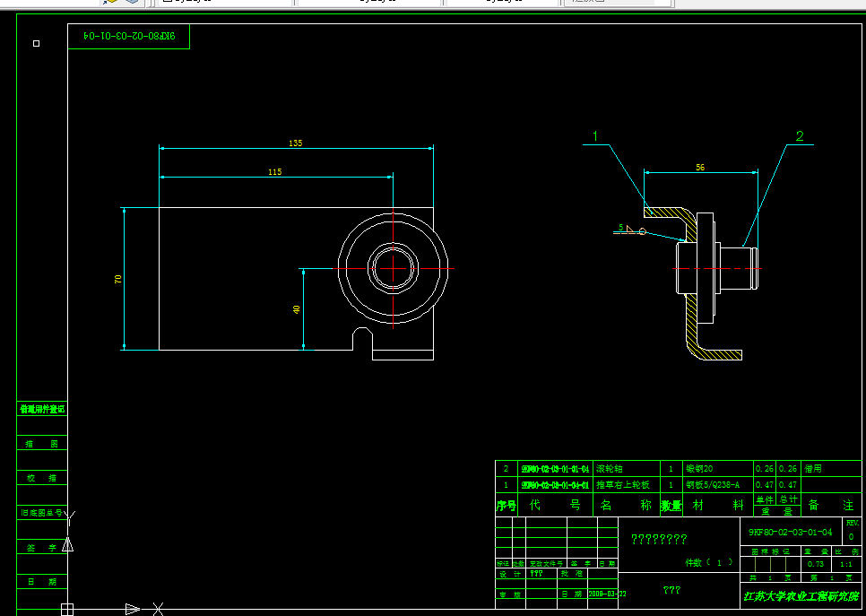Select the 比例 scale label

point(846,551)
